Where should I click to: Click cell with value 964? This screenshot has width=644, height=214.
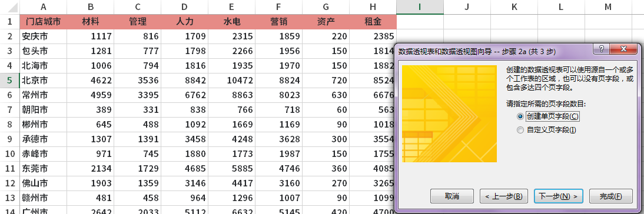(x=185, y=198)
